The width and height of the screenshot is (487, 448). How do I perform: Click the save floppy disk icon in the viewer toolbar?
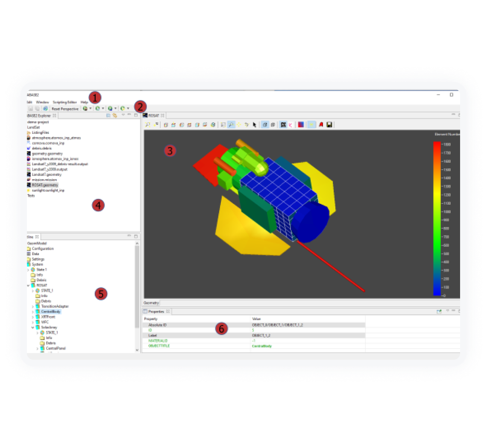click(x=329, y=125)
